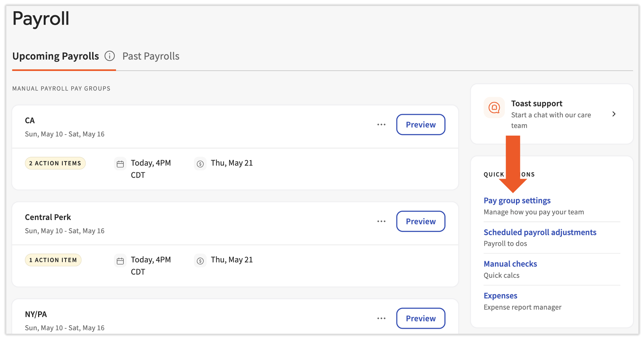Open the Pay group settings link
Screen dimensions: 644x339
[x=517, y=201]
